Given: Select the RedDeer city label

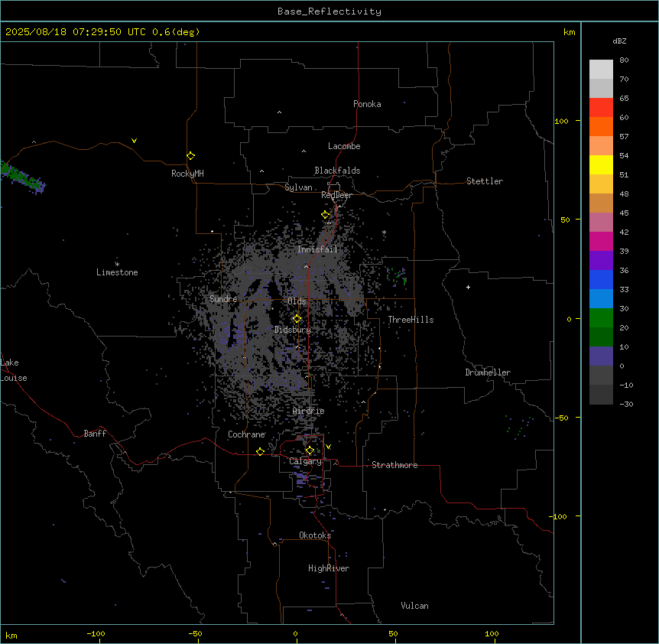Looking at the screenshot, I should pyautogui.click(x=336, y=195).
